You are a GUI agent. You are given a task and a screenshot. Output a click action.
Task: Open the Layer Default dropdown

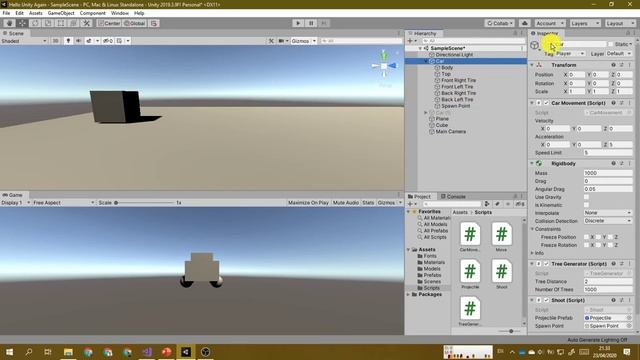point(619,53)
